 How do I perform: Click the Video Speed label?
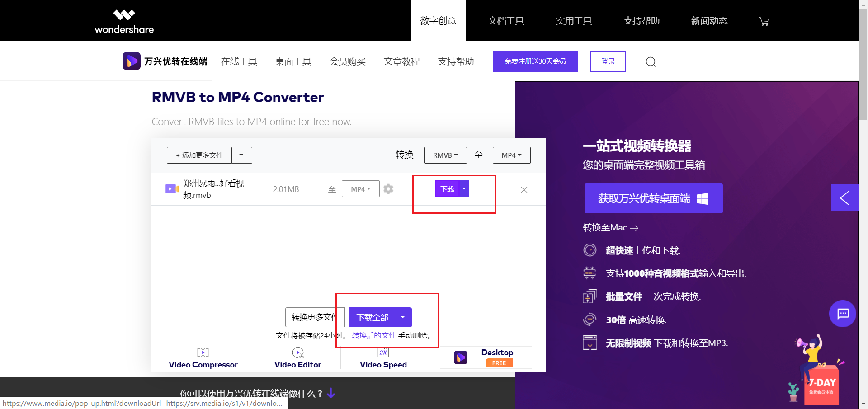[383, 365]
